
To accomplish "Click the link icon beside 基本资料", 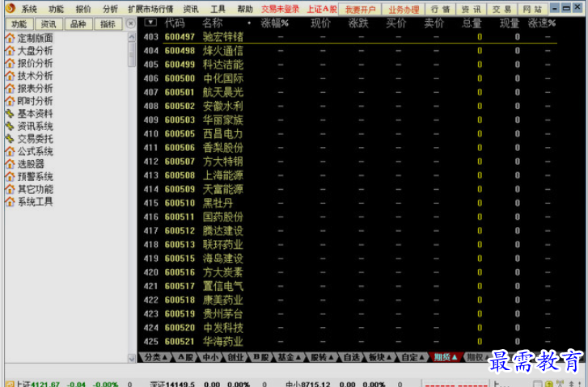I will point(10,114).
